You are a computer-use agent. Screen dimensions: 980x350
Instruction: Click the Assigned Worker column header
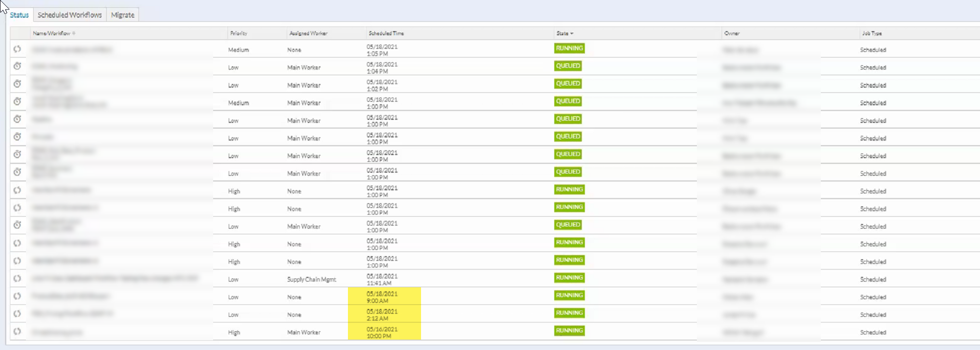coord(308,33)
